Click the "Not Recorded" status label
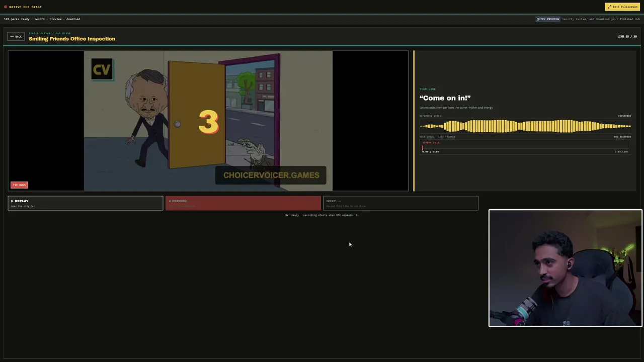The width and height of the screenshot is (644, 362). click(x=622, y=137)
